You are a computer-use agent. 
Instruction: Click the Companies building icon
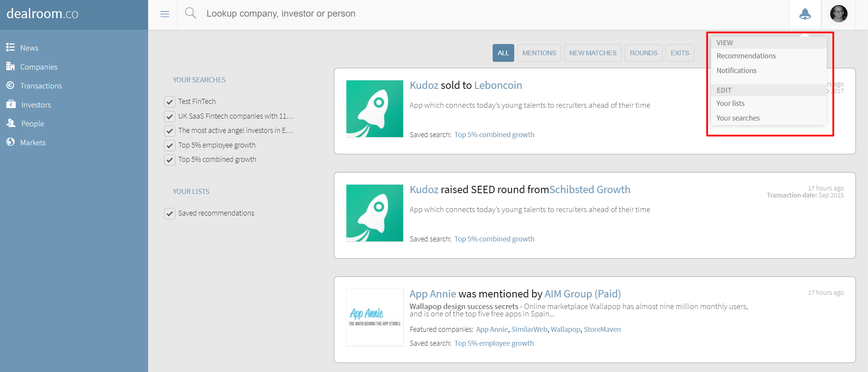(10, 66)
